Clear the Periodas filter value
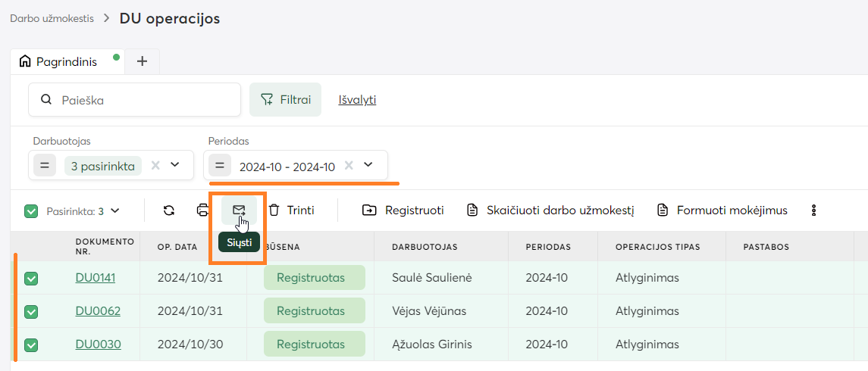This screenshot has width=868, height=371. click(349, 165)
